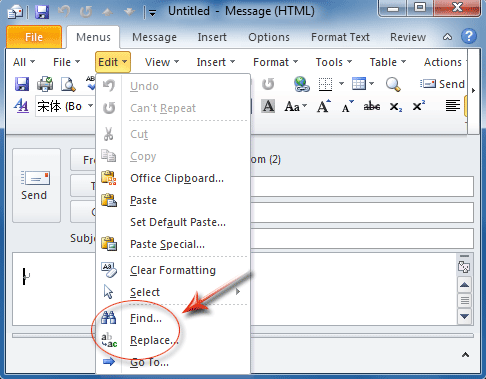
Task: Open the View dropdown menu
Action: coord(162,62)
